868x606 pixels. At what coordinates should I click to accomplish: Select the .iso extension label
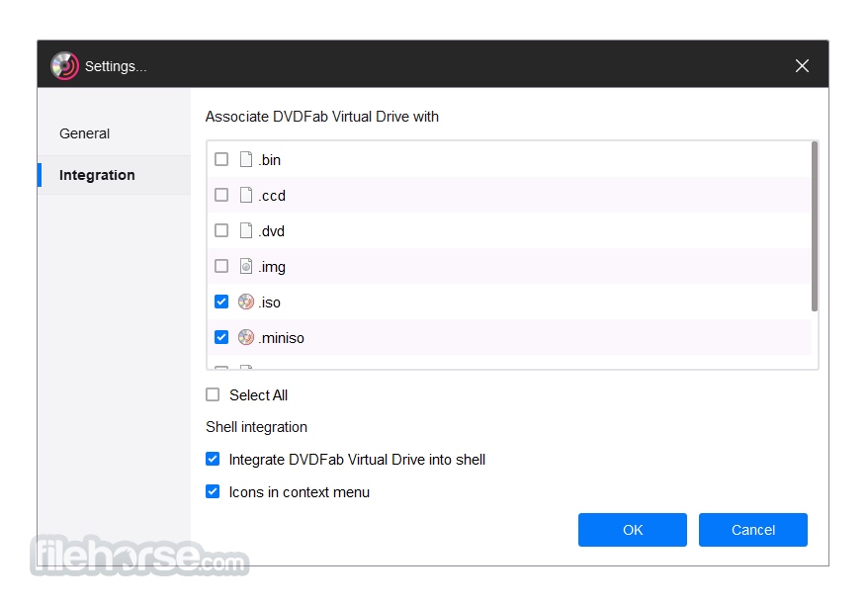(270, 303)
